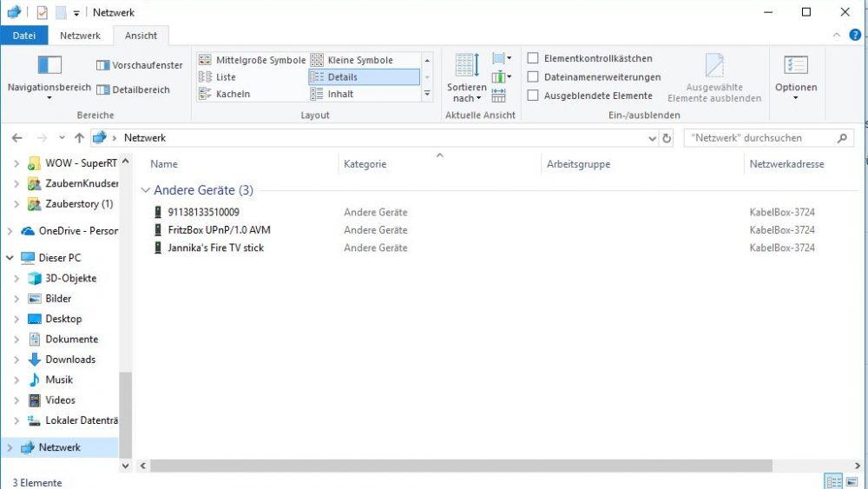Viewport: 868px width, 489px height.
Task: Collapse the Andere Geräte group
Action: [146, 190]
